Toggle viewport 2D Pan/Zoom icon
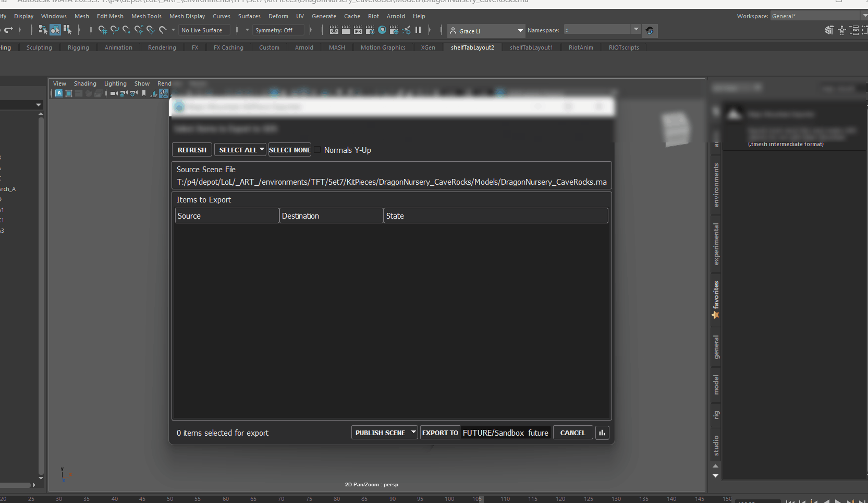Screen dimensions: 868x503 (x=164, y=93)
